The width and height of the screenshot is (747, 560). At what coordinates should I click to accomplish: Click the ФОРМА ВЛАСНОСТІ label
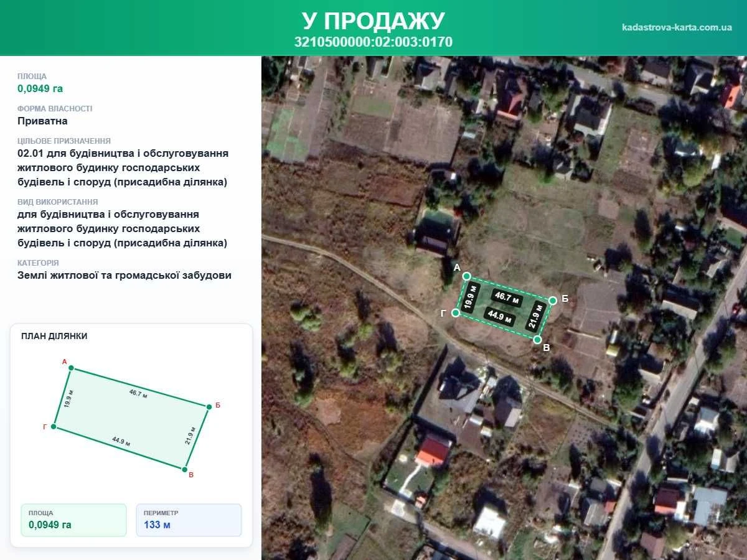click(x=55, y=108)
